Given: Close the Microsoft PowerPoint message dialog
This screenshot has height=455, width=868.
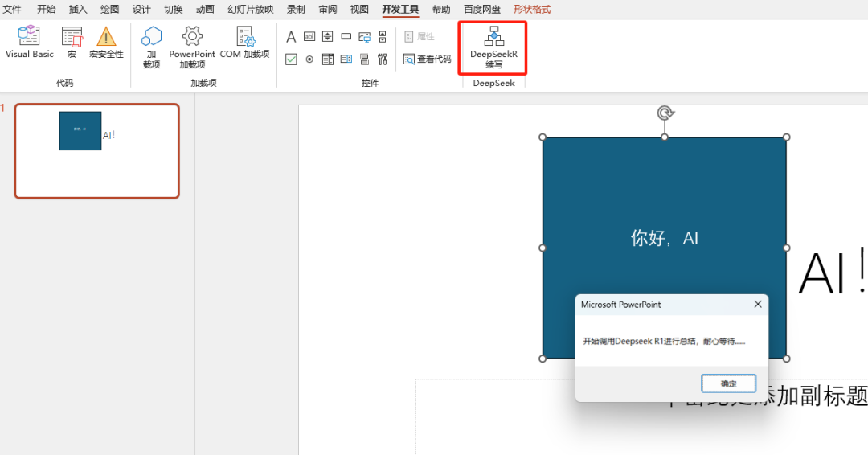Looking at the screenshot, I should 758,304.
